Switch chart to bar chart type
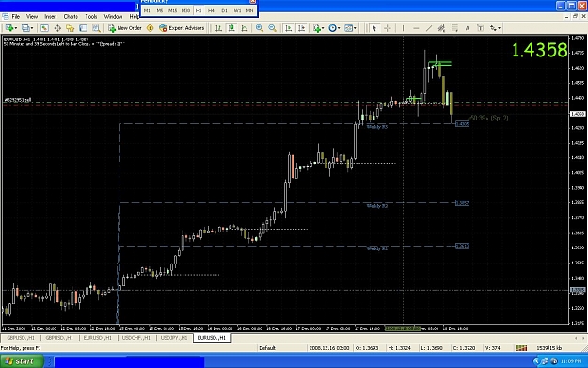The width and height of the screenshot is (588, 368). click(218, 28)
